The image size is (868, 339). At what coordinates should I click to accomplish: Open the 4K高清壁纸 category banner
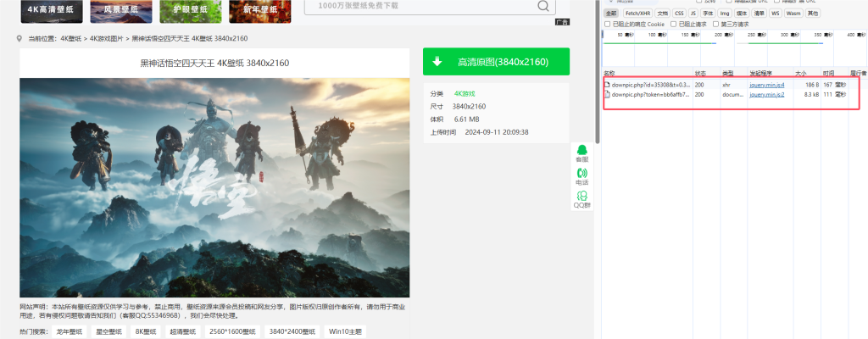click(x=52, y=11)
